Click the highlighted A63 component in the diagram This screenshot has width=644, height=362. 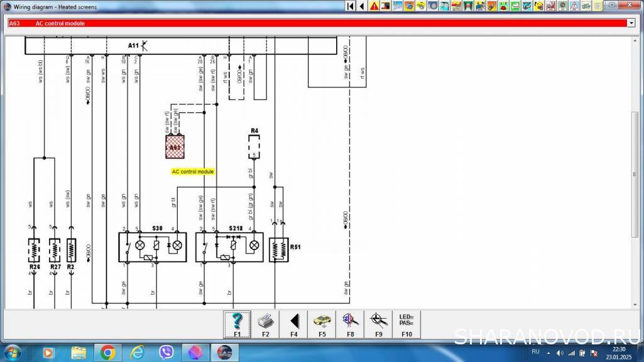coord(175,147)
